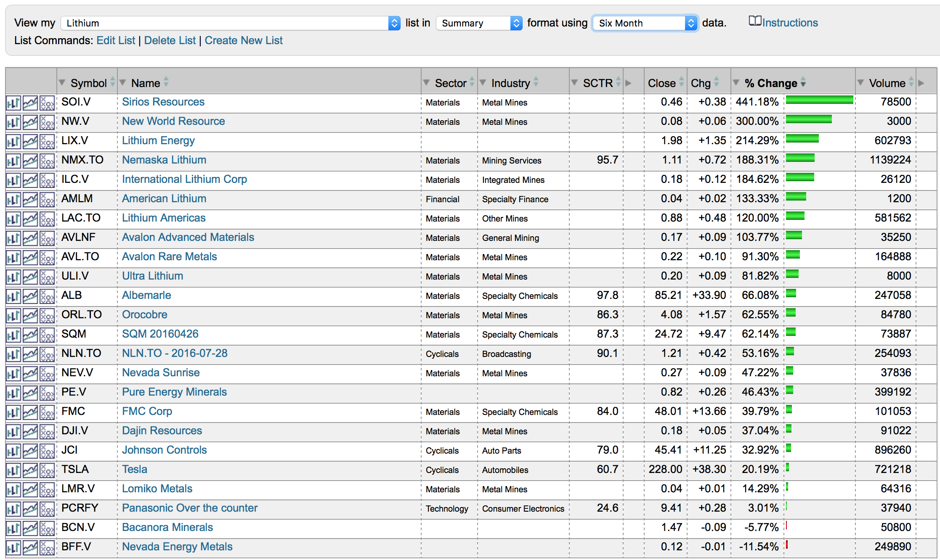
Task: Click the % Change column header
Action: click(x=770, y=83)
